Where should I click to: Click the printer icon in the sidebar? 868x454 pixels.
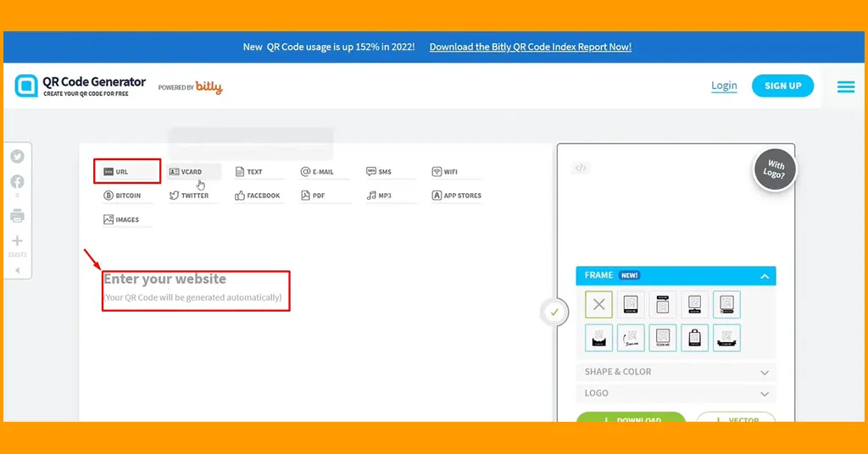tap(17, 216)
